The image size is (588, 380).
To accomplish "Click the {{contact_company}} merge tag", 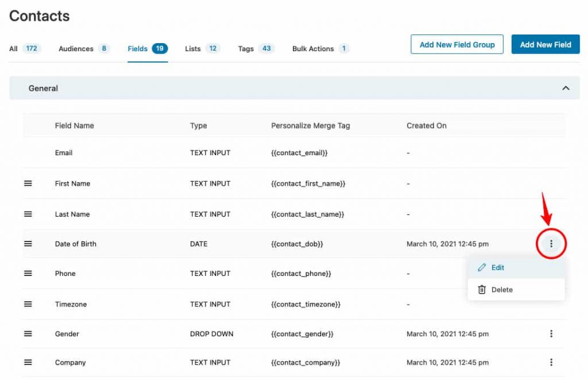I will [305, 363].
